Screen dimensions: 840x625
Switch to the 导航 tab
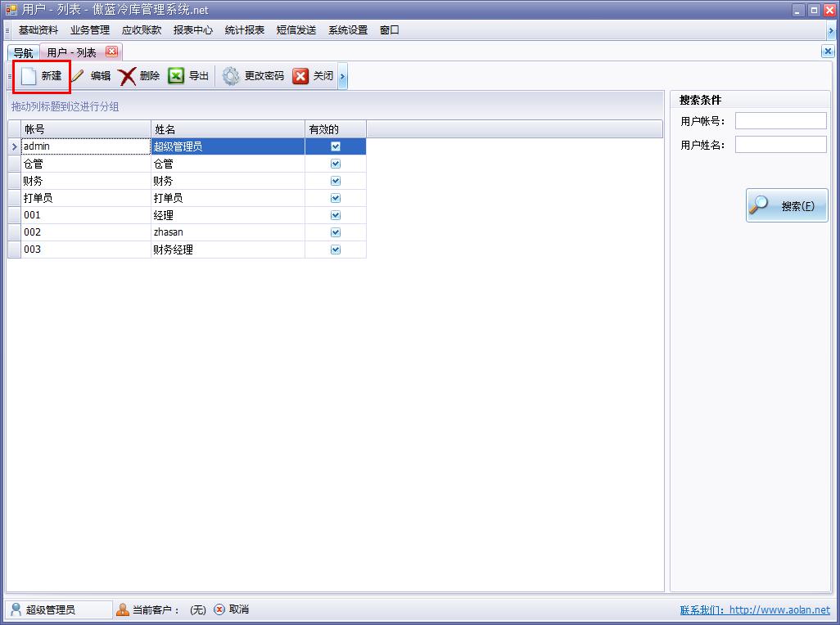(23, 52)
